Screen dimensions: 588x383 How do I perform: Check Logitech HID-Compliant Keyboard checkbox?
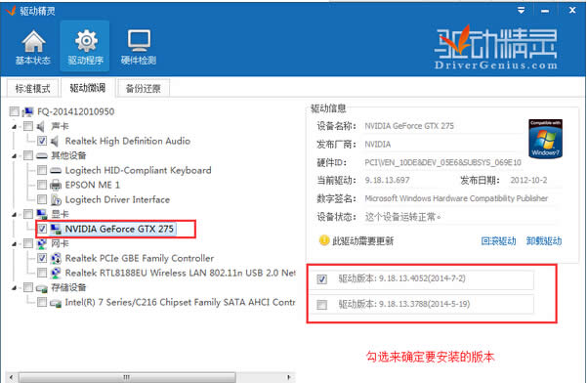42,170
